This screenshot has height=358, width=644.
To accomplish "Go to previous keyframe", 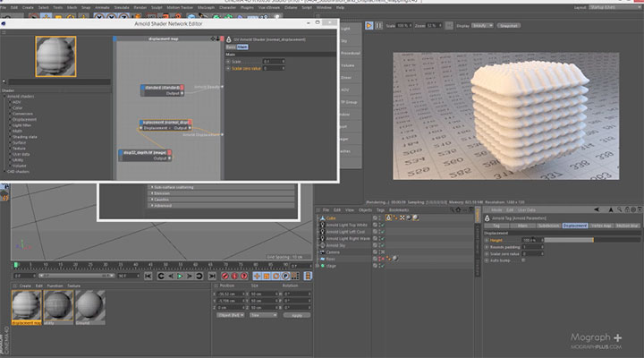I will [161, 277].
